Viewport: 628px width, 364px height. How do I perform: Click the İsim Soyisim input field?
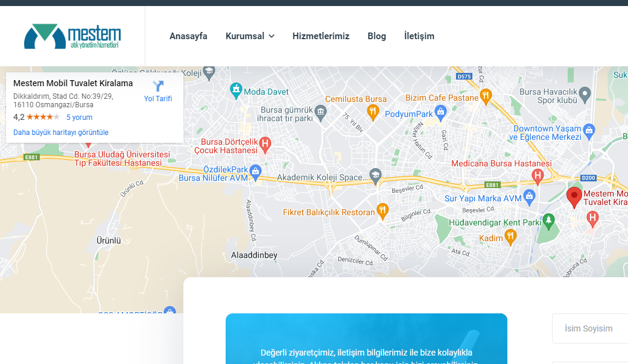click(x=590, y=328)
